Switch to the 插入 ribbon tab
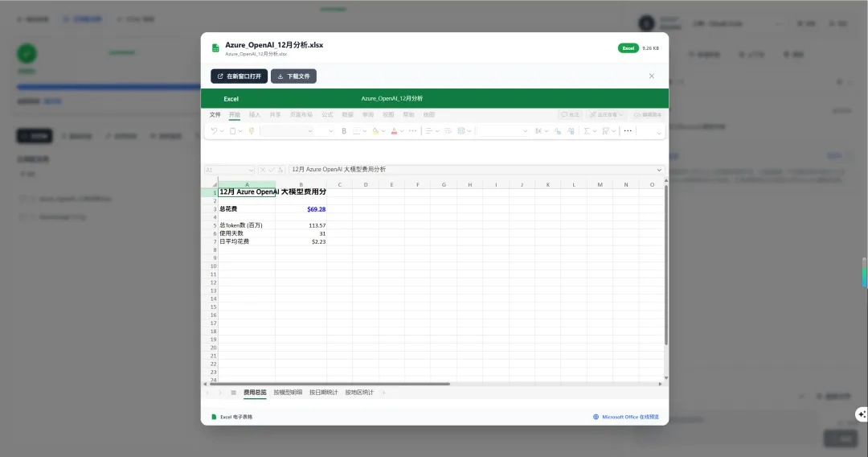The height and width of the screenshot is (457, 868). [x=255, y=115]
